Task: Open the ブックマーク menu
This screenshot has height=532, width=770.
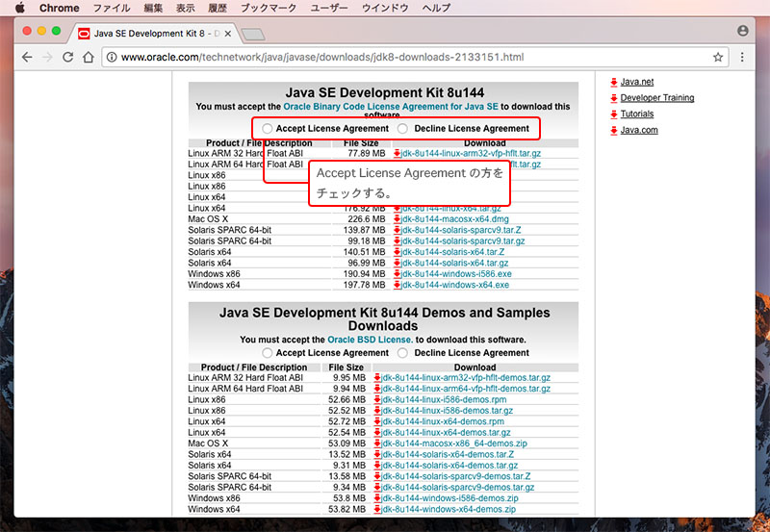Action: [269, 8]
